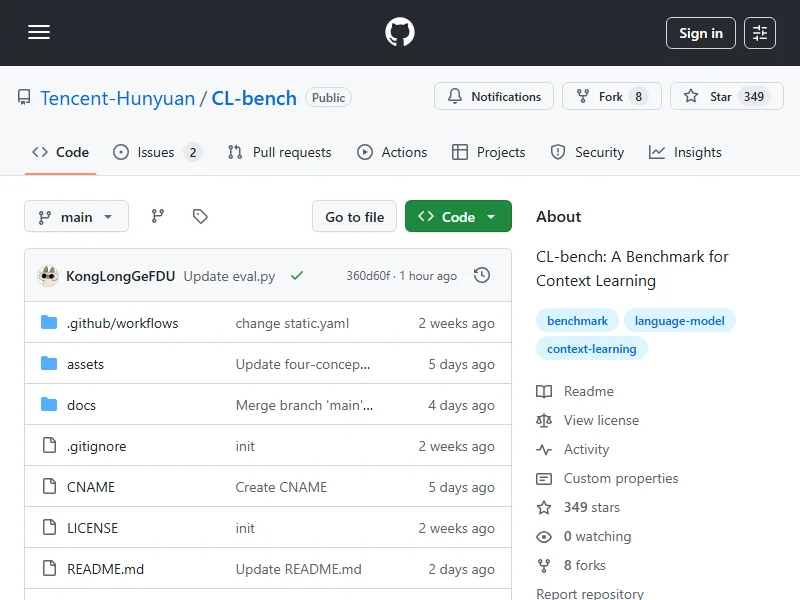Open the hamburger navigation menu
Screen dimensions: 800x600
click(39, 33)
